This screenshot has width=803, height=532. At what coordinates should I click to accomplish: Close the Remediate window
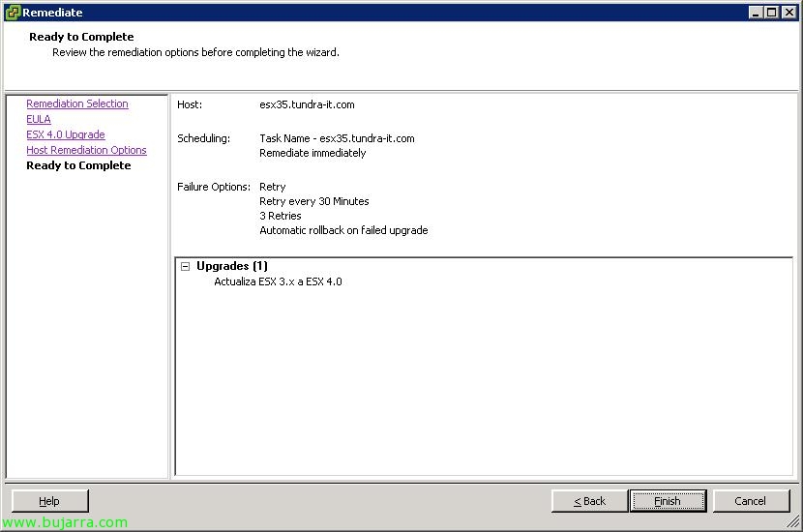point(789,13)
